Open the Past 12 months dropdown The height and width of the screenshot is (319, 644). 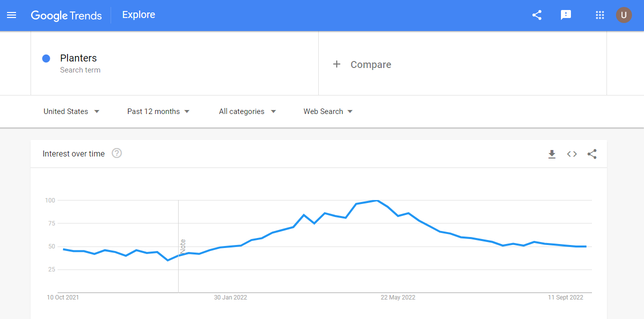159,111
